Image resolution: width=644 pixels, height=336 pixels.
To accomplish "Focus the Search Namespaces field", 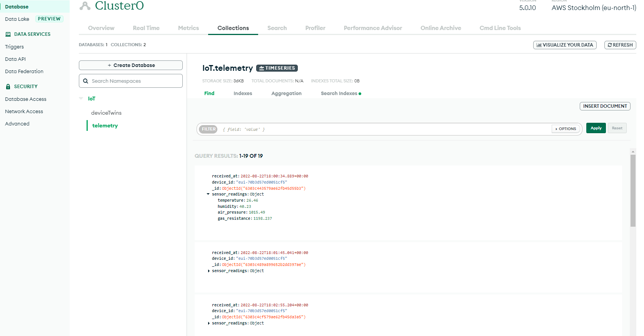I will [x=131, y=81].
